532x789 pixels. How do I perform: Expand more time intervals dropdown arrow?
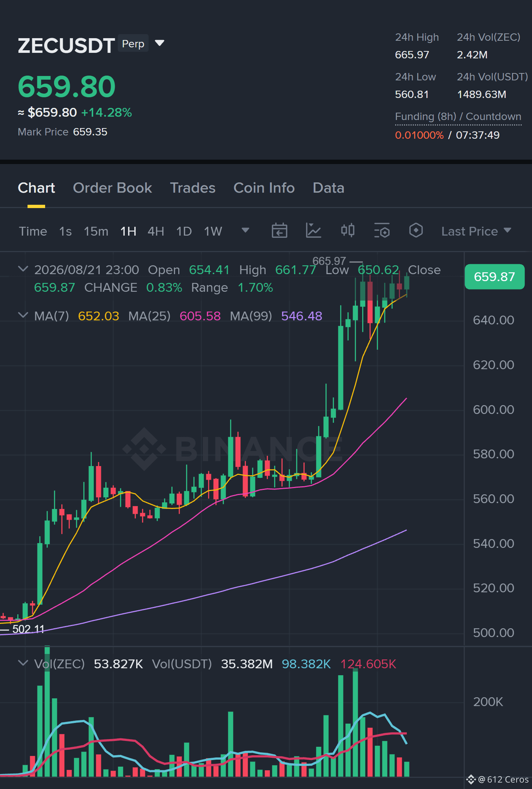point(245,230)
